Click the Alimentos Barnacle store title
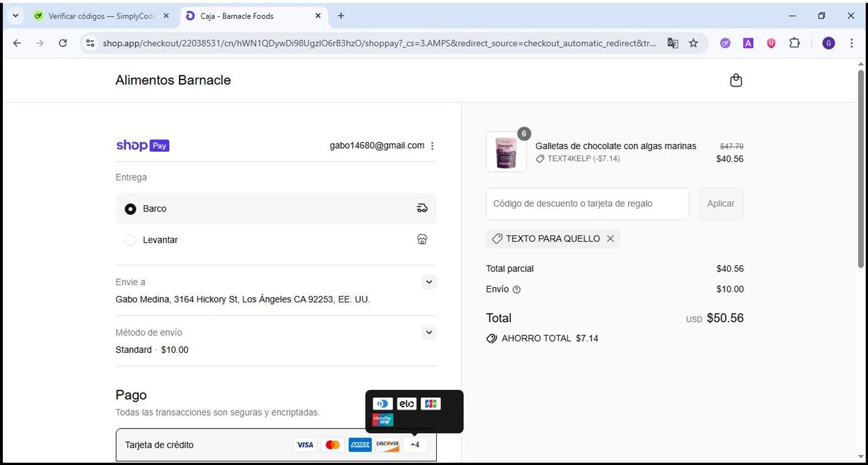Screen dimensions: 868x465 pos(173,80)
